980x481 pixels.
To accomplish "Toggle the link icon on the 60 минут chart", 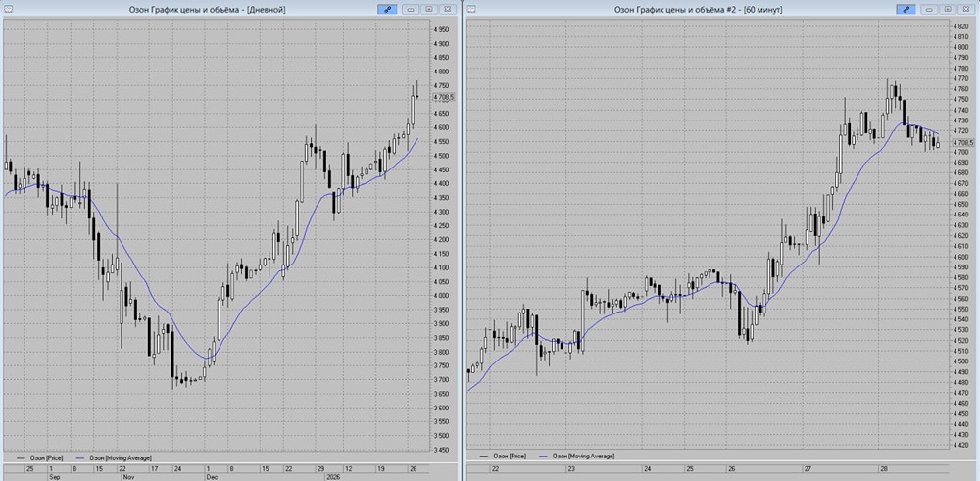I will [907, 8].
